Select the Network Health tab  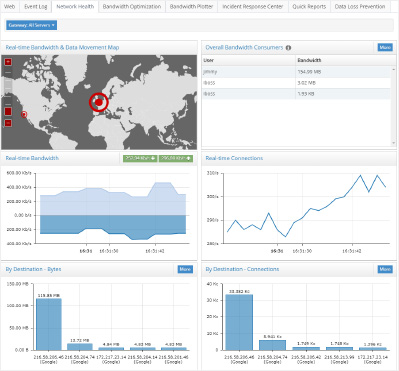[x=75, y=6]
